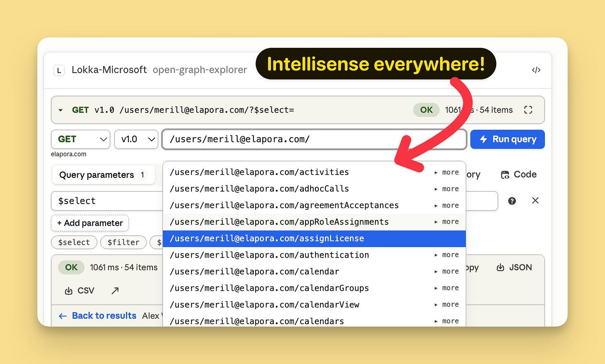This screenshot has width=605, height=364.
Task: Remove the $select parameter with X
Action: [535, 200]
